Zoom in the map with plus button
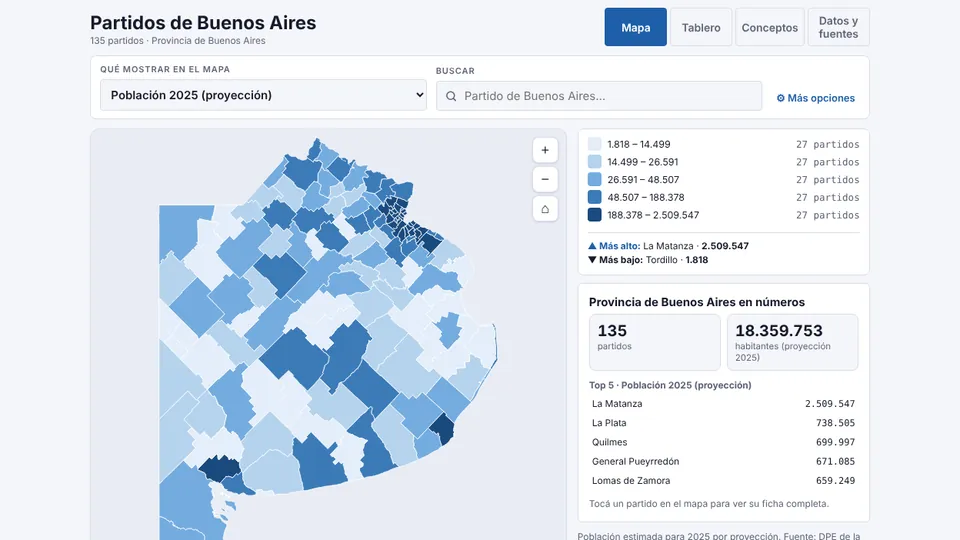The width and height of the screenshot is (960, 540). pyautogui.click(x=545, y=150)
